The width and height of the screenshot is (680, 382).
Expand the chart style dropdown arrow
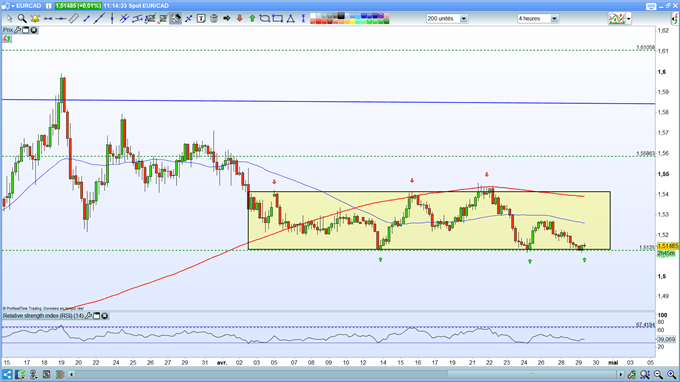coord(628,19)
